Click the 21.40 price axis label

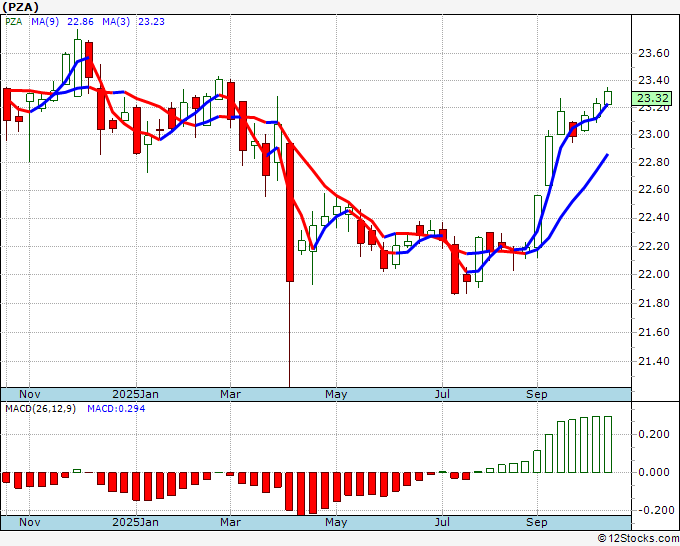pos(653,361)
